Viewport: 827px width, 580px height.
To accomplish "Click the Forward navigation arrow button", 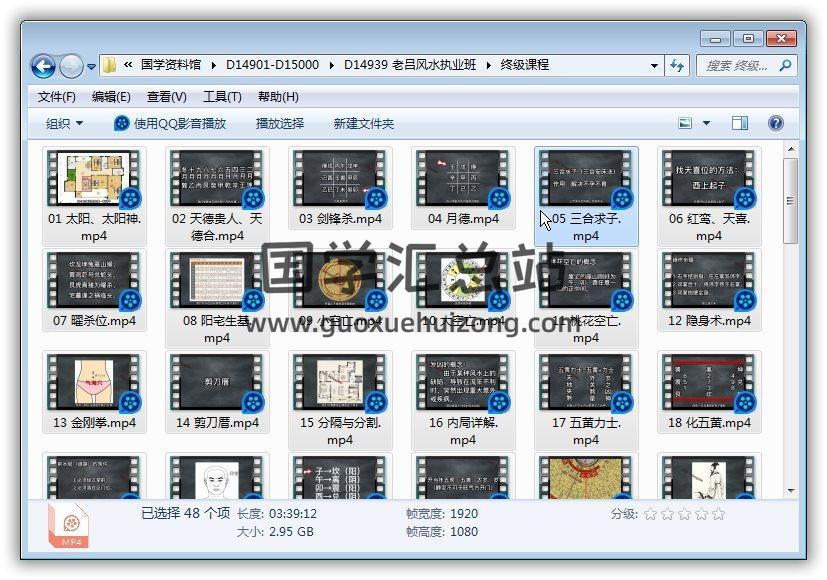I will (x=71, y=66).
